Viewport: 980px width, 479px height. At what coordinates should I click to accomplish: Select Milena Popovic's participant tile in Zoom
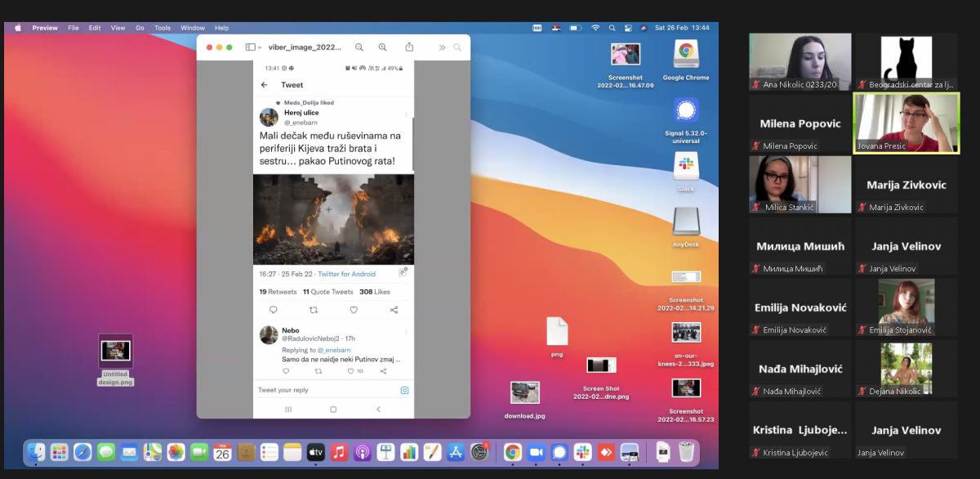coord(801,123)
